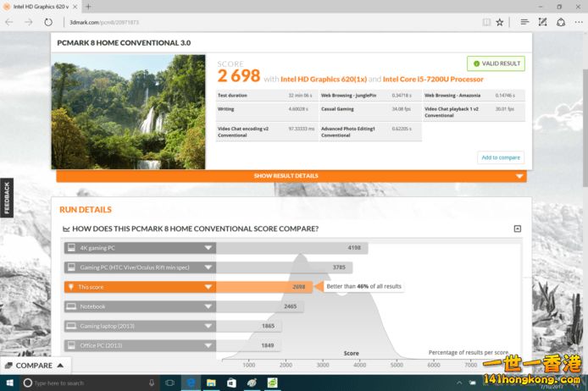
Task: Select the Intel HD Graphics 620 tab
Action: point(40,7)
